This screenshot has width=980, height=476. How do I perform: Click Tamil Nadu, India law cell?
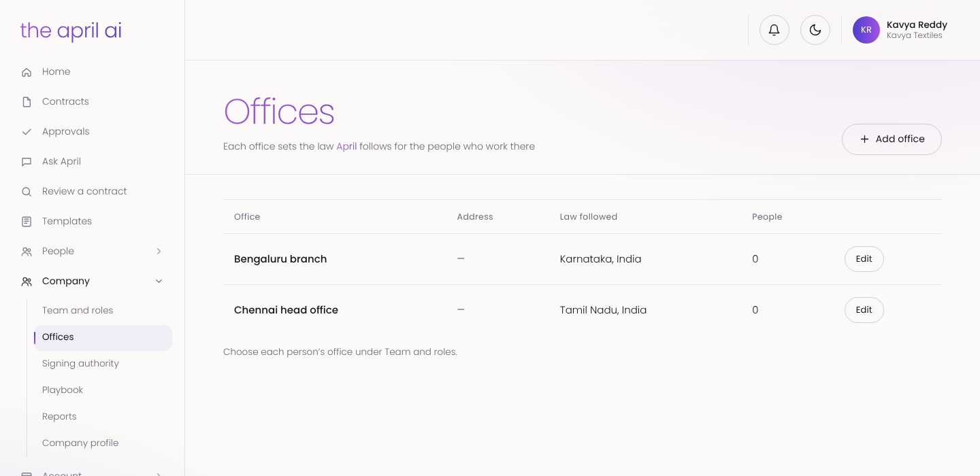603,310
